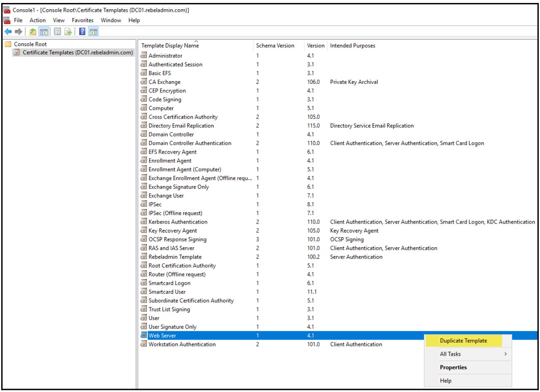This screenshot has width=540, height=392.
Task: Sort list by Schema Version column
Action: point(275,46)
